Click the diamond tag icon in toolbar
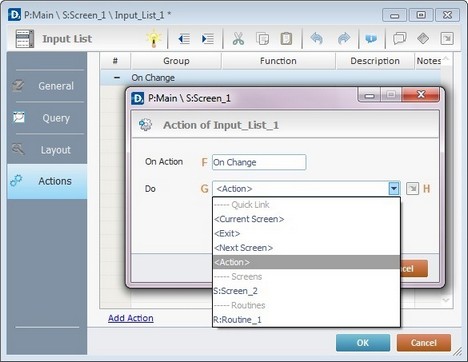 423,39
